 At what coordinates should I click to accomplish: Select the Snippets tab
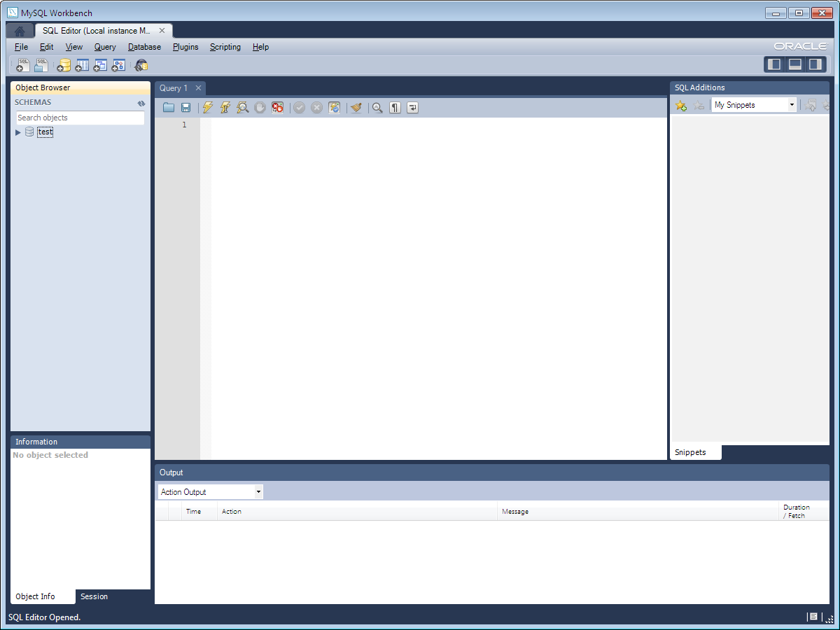click(695, 452)
